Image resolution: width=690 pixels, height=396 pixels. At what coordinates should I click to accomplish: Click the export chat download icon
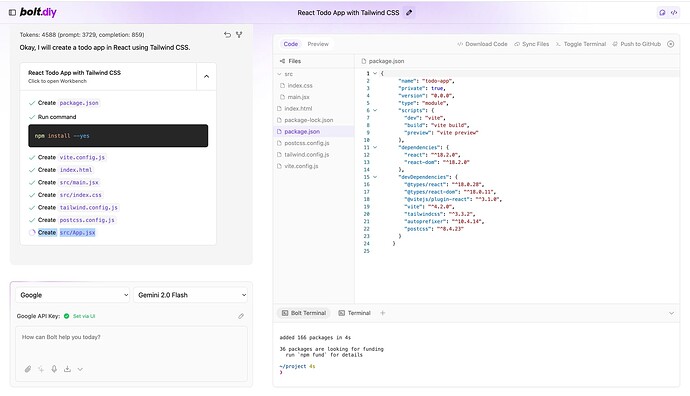pyautogui.click(x=67, y=369)
